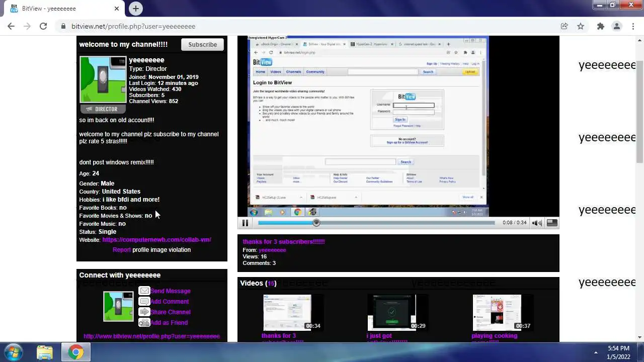Viewport: 644px width, 362px height.
Task: Open the bitview profile URL link
Action: [x=151, y=336]
